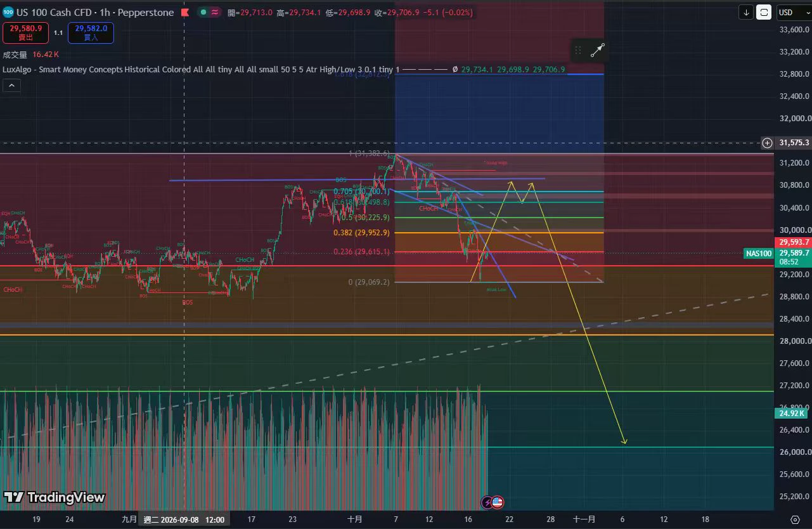
Task: Click the TradingView logo
Action: coord(55,497)
